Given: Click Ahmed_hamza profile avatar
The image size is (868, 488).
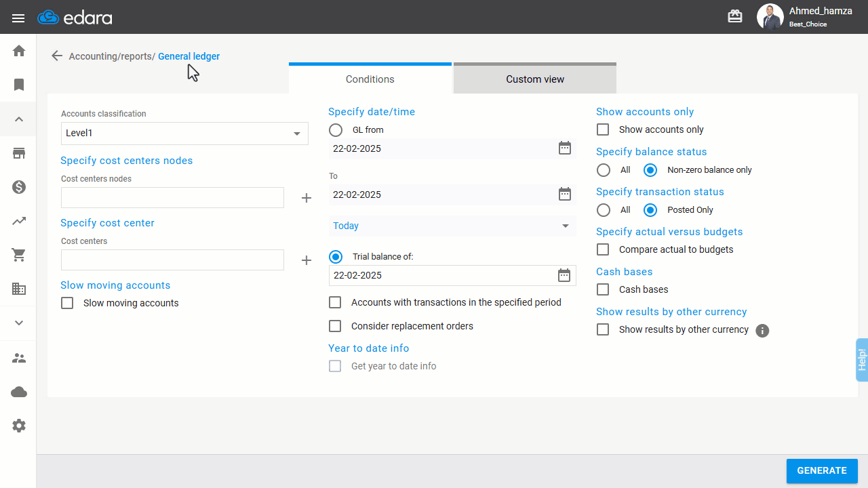Looking at the screenshot, I should pyautogui.click(x=770, y=17).
